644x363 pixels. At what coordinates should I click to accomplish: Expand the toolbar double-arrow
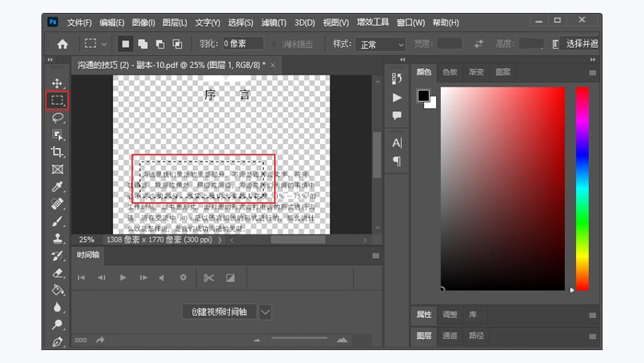[x=50, y=60]
